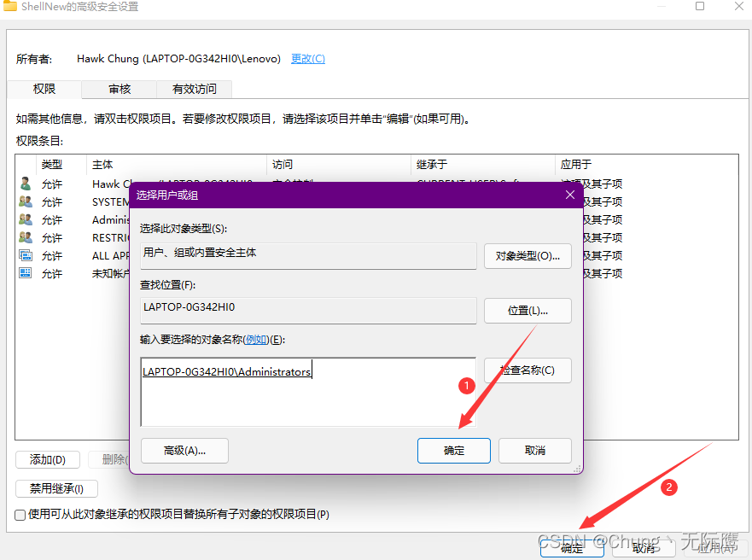The width and height of the screenshot is (752, 560).
Task: Select the 允许 entry in the SYSTEM row
Action: [52, 201]
